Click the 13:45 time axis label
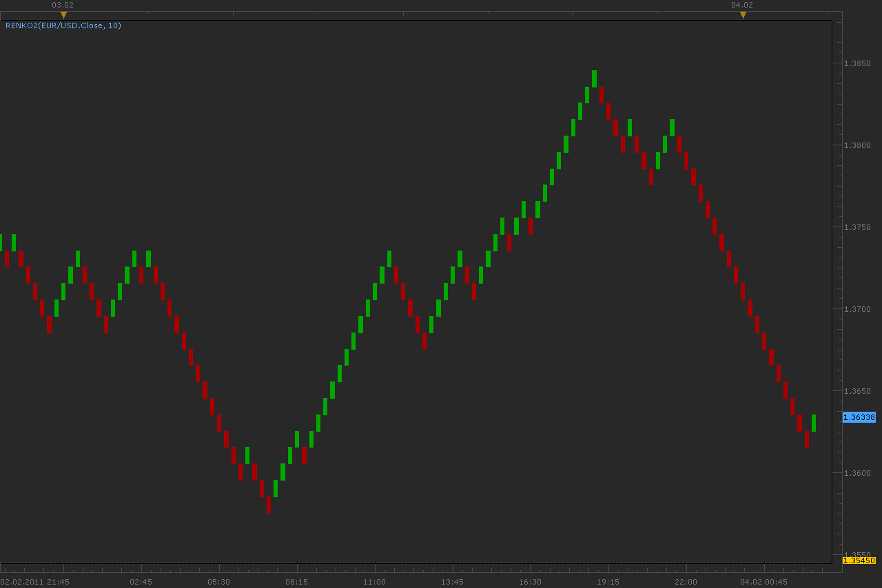The width and height of the screenshot is (882, 588). tap(452, 582)
